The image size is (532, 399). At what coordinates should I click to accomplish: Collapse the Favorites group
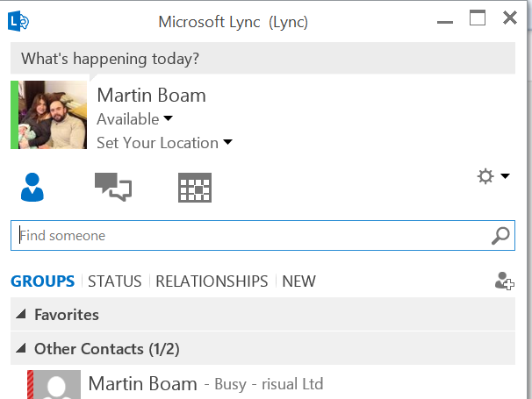click(x=20, y=315)
